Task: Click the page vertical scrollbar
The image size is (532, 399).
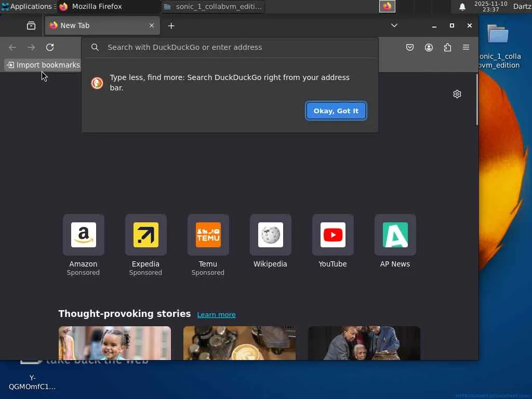Action: (x=477, y=99)
